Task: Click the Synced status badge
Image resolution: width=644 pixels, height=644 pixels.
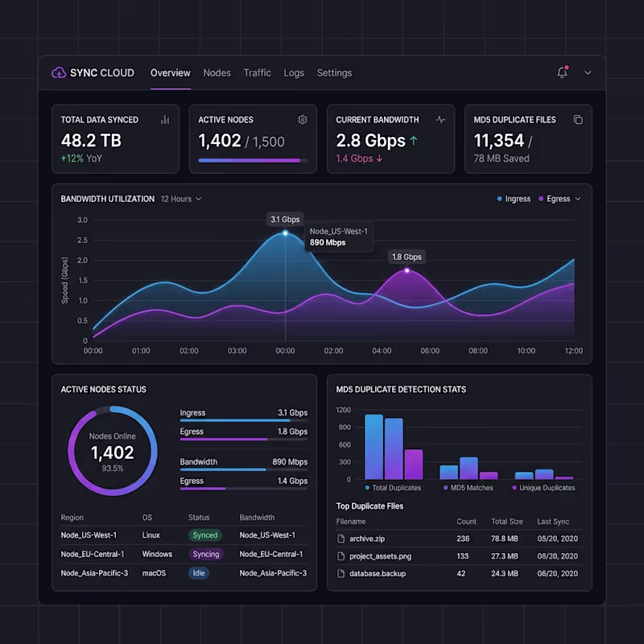Action: (205, 535)
